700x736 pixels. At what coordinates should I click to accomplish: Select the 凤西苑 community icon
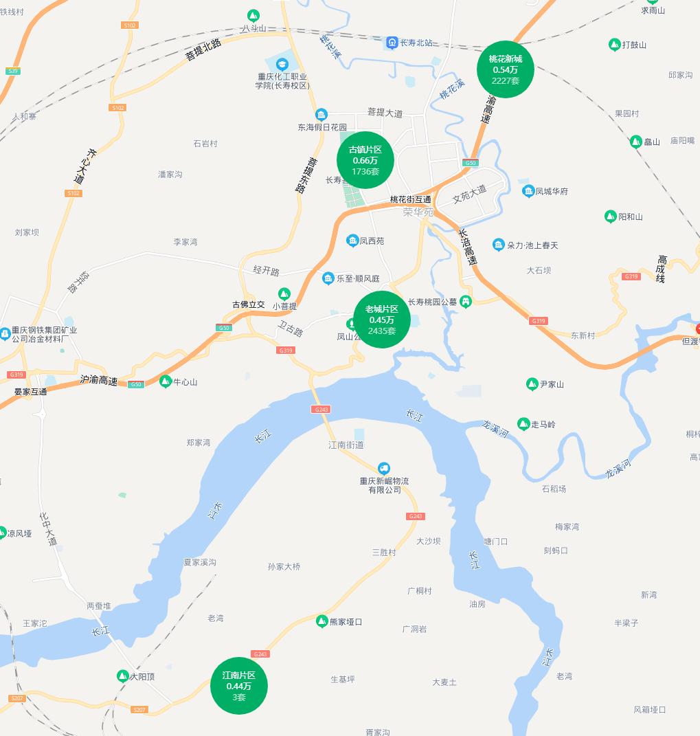pos(352,241)
